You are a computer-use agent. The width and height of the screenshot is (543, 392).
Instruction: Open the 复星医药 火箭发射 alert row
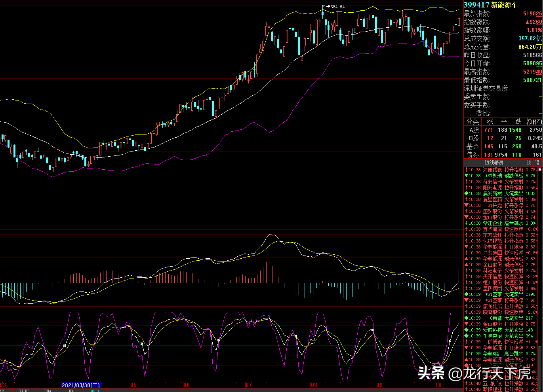click(x=501, y=199)
